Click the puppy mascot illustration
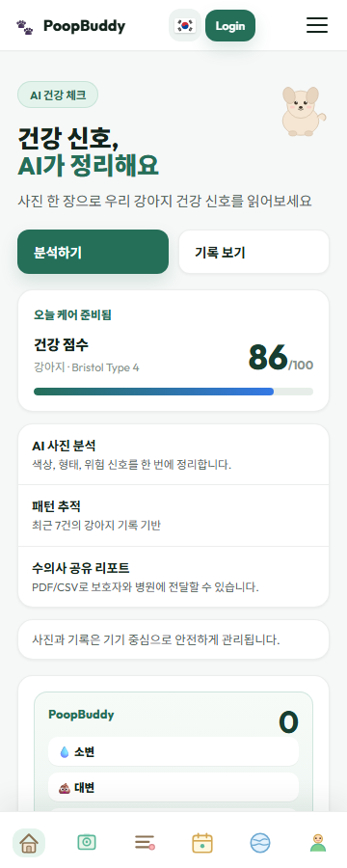The image size is (347, 868). point(303,111)
